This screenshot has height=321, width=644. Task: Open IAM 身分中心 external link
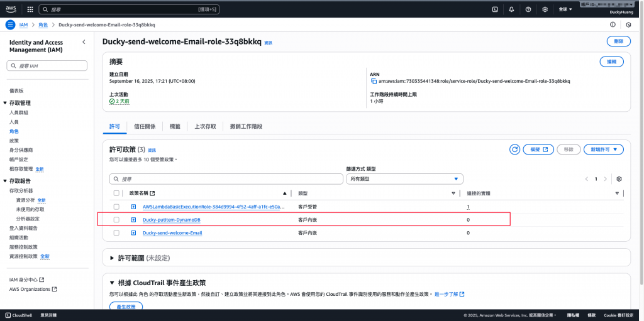(x=26, y=280)
